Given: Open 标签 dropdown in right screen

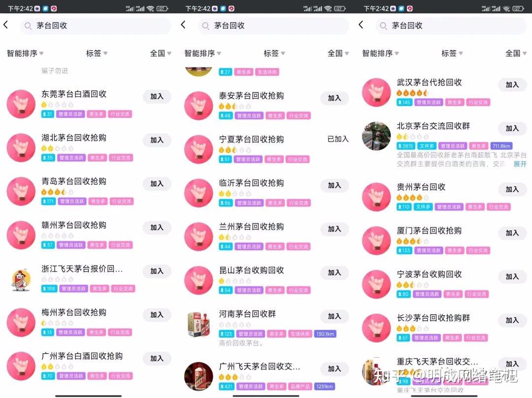Looking at the screenshot, I should point(452,53).
